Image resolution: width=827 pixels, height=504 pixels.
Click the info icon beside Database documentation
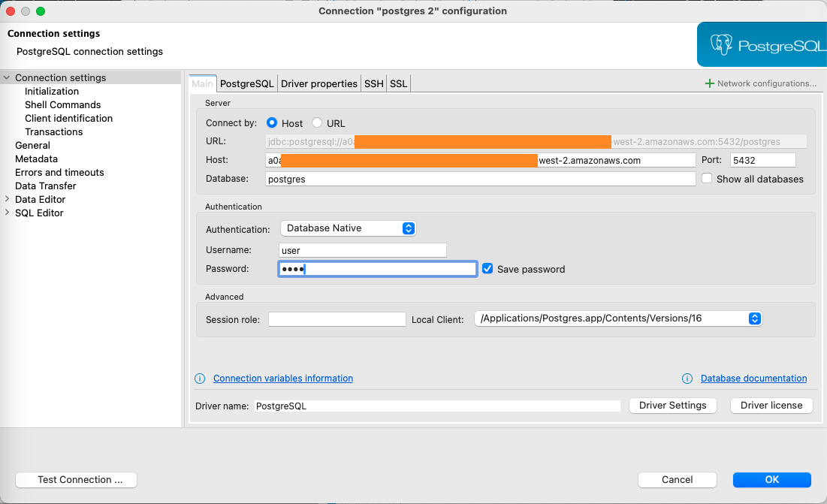(687, 379)
